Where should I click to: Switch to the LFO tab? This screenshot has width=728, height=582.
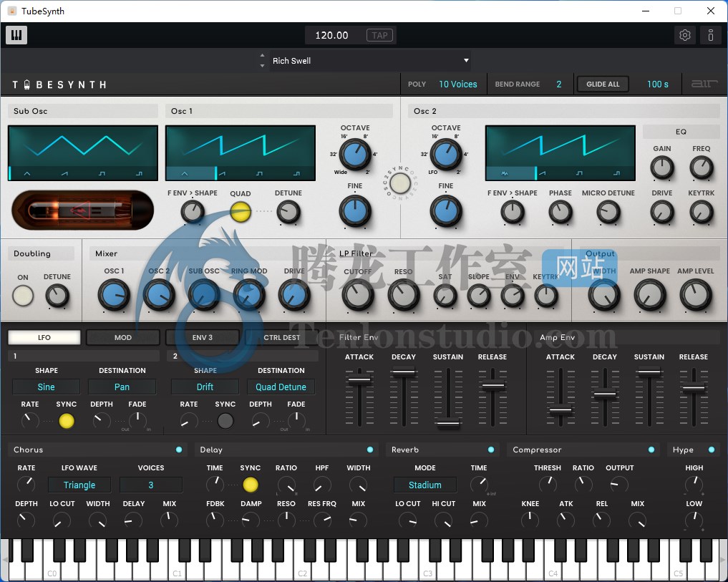[44, 337]
